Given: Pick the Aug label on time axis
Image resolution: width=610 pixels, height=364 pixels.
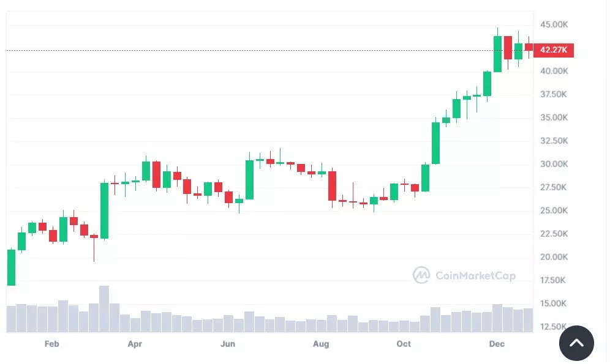Looking at the screenshot, I should coord(321,344).
